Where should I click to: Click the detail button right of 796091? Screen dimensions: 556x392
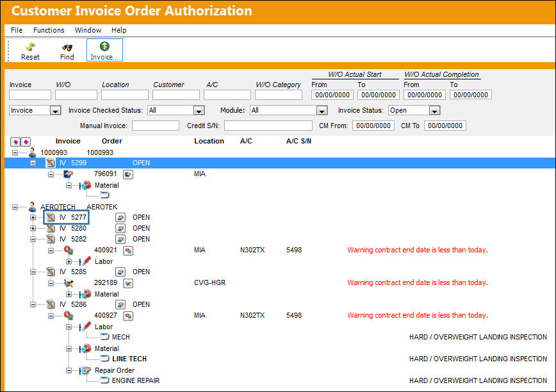click(128, 174)
